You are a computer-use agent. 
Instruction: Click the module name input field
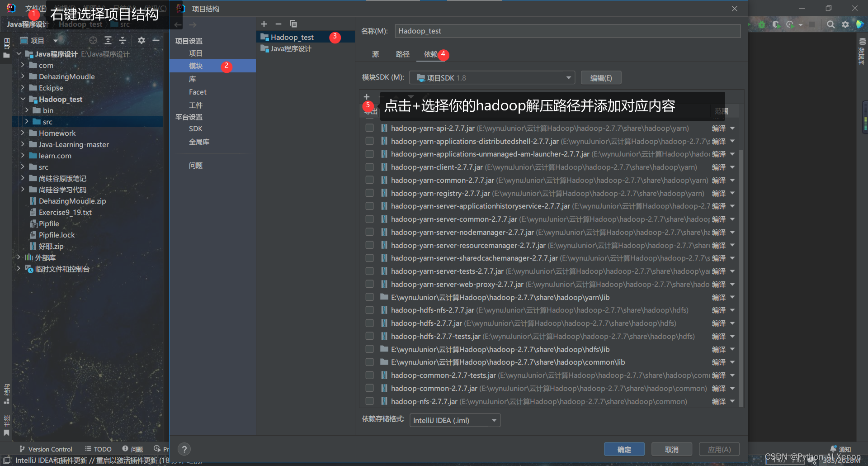pyautogui.click(x=567, y=31)
